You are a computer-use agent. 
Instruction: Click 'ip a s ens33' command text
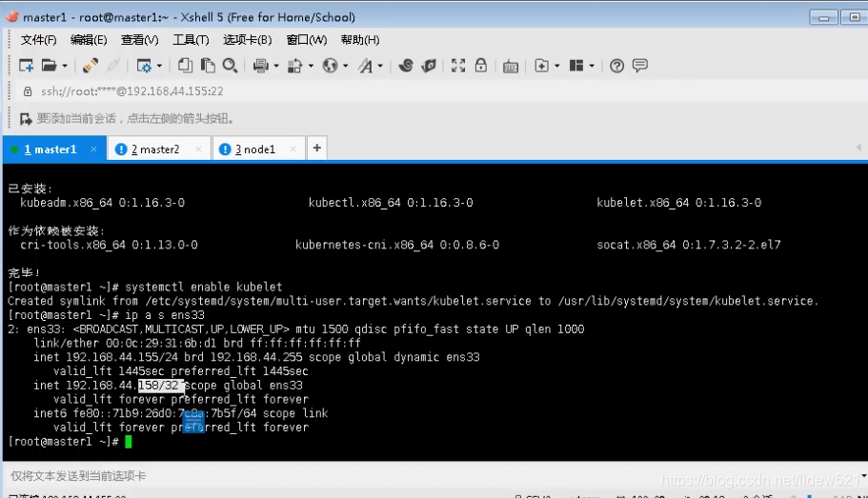(165, 315)
